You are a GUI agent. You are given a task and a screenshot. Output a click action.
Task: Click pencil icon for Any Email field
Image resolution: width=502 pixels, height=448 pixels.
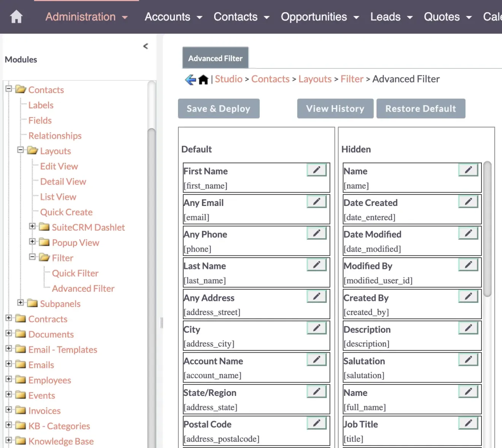pos(316,202)
